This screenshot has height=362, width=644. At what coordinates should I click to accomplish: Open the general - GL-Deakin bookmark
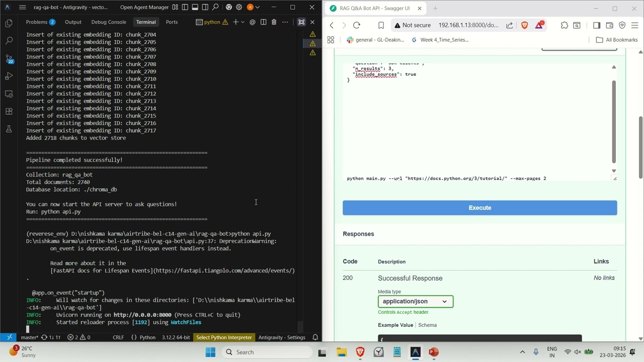tap(375, 40)
